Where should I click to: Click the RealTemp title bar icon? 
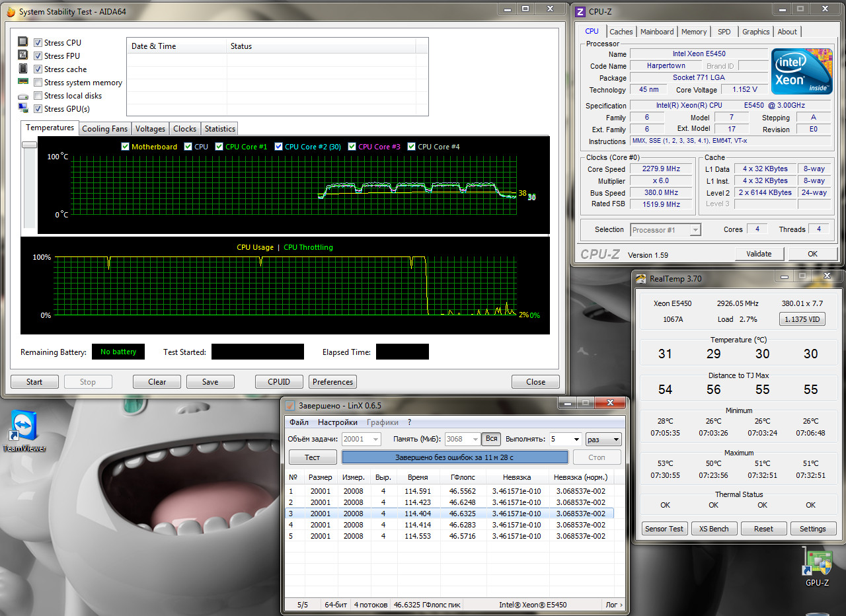[x=641, y=279]
